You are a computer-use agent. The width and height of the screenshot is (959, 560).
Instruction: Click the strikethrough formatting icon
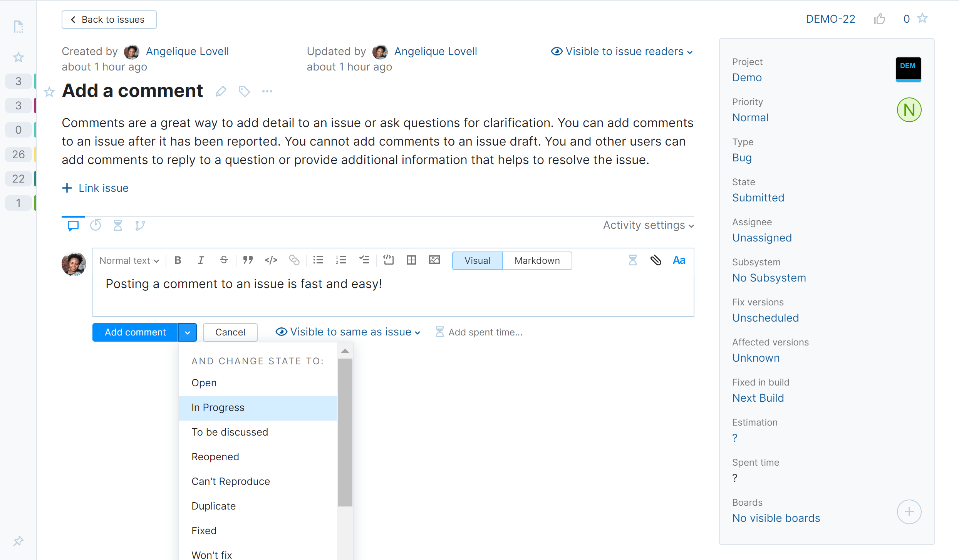coord(224,260)
